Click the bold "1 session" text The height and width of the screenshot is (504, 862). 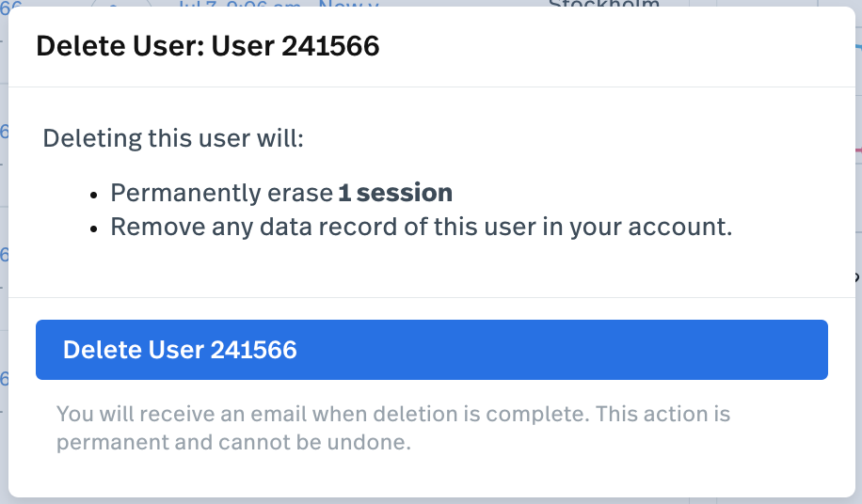click(x=395, y=193)
